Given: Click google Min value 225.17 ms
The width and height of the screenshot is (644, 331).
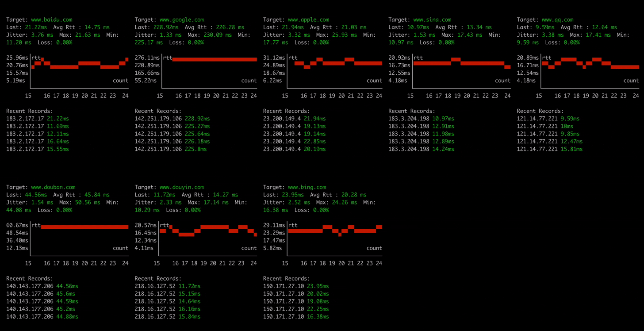Looking at the screenshot, I should point(149,42).
